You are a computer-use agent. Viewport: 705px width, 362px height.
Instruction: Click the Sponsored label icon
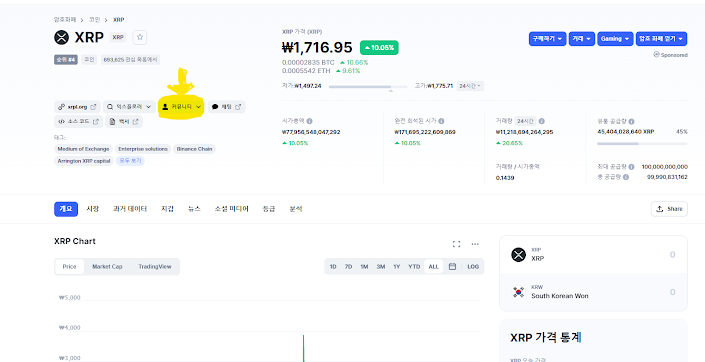(x=656, y=55)
